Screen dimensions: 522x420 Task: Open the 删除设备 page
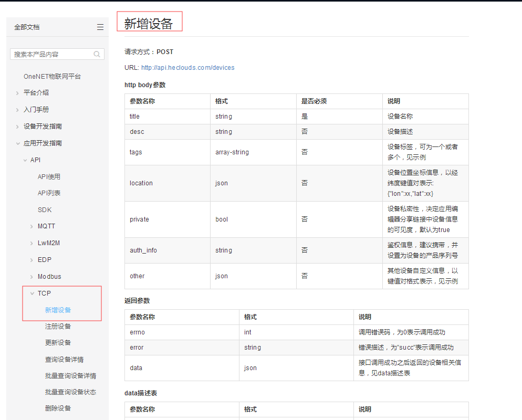[x=59, y=408]
